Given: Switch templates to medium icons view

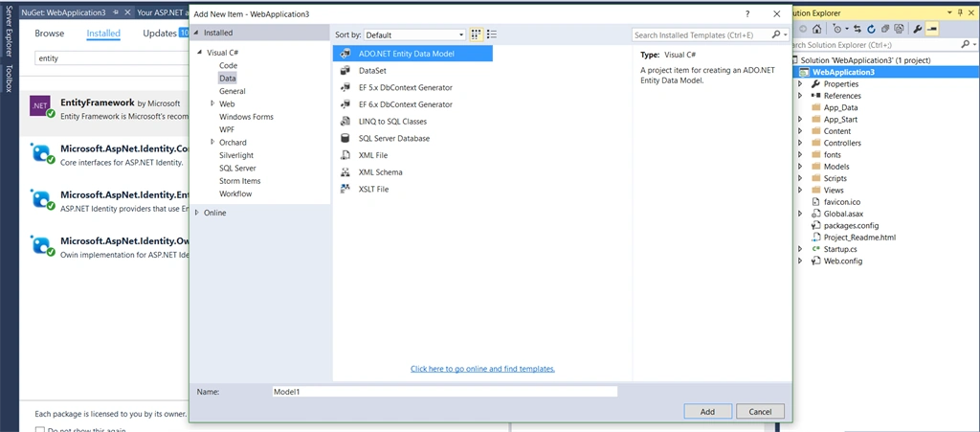Looking at the screenshot, I should [477, 34].
